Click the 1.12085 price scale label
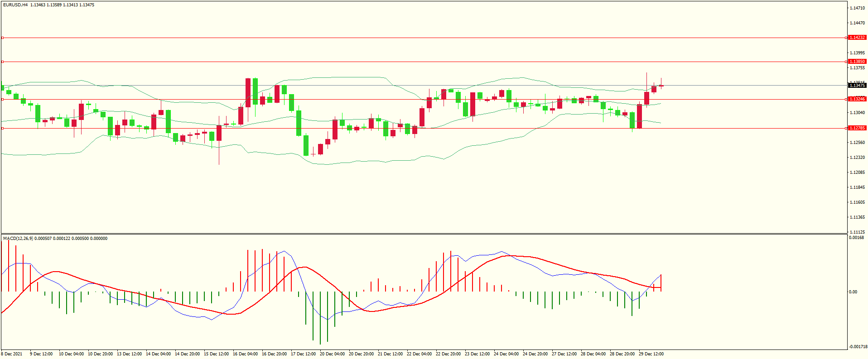Screen dimensions: 868x359 [857, 172]
